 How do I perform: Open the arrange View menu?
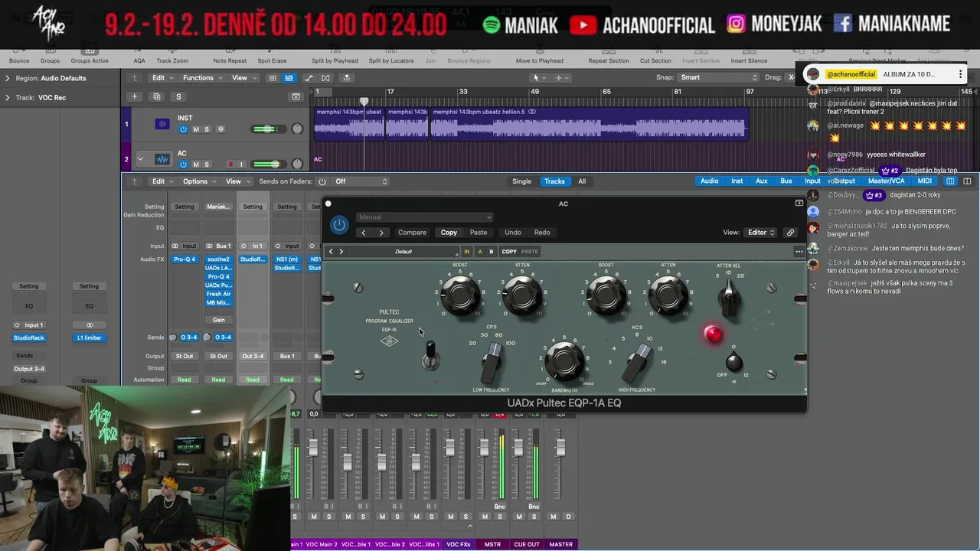tap(243, 78)
